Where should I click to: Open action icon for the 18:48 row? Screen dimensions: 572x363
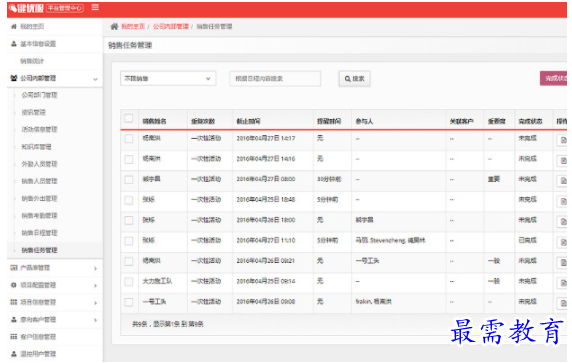[563, 201]
